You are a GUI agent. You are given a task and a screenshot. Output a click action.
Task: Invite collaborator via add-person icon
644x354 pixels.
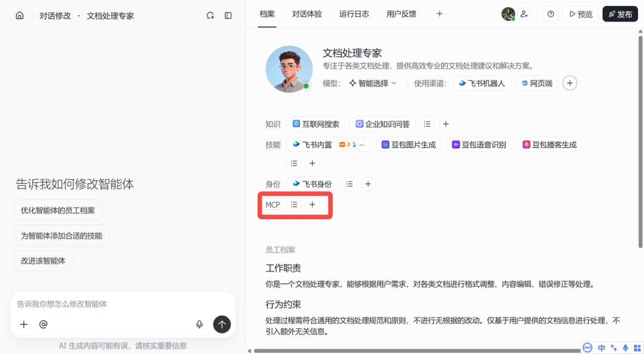click(524, 14)
